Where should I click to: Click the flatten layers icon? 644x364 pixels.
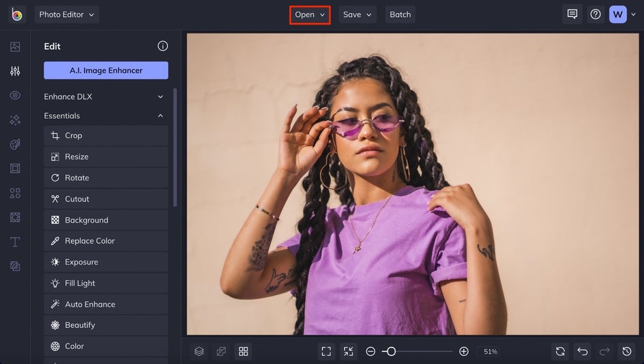[221, 351]
